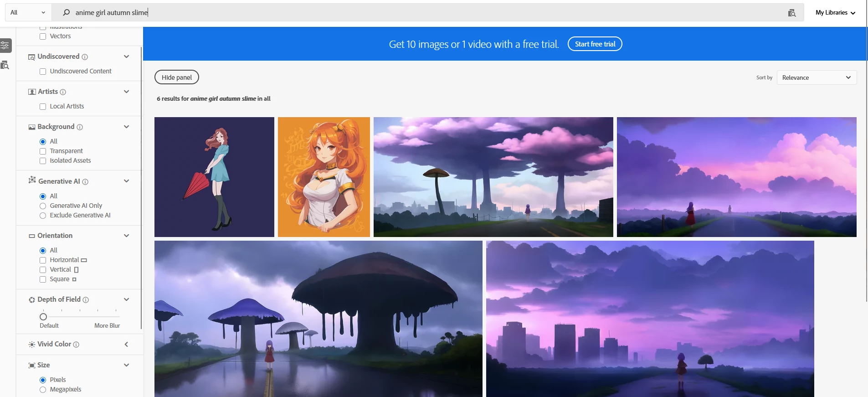Click the vertical orientation rectangle icon
This screenshot has width=868, height=397.
(76, 270)
